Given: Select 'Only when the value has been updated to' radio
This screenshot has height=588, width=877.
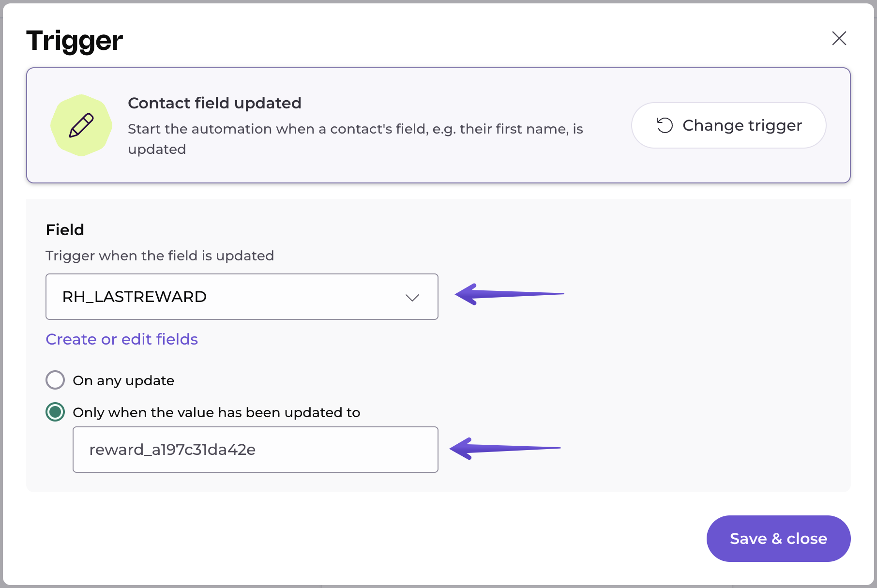Looking at the screenshot, I should (x=55, y=412).
